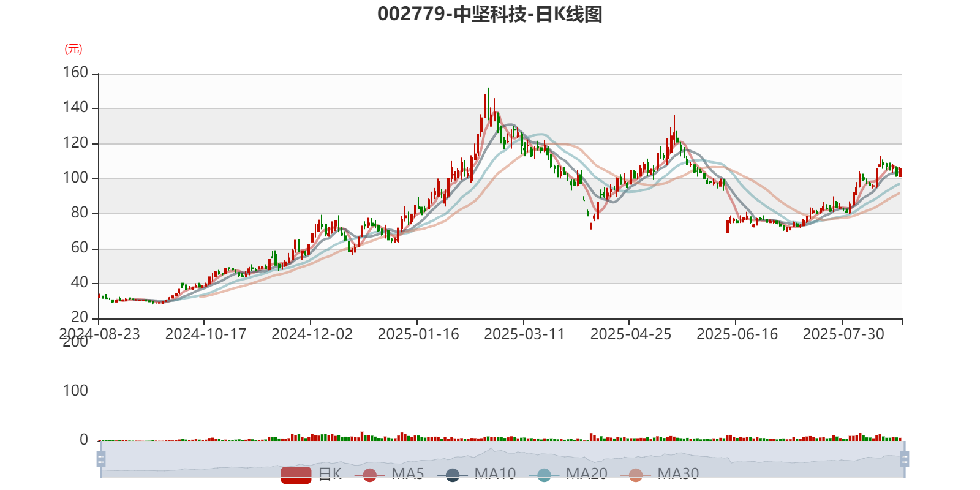The height and width of the screenshot is (490, 980).
Task: Click the (元) currency unit label
Action: pyautogui.click(x=73, y=49)
